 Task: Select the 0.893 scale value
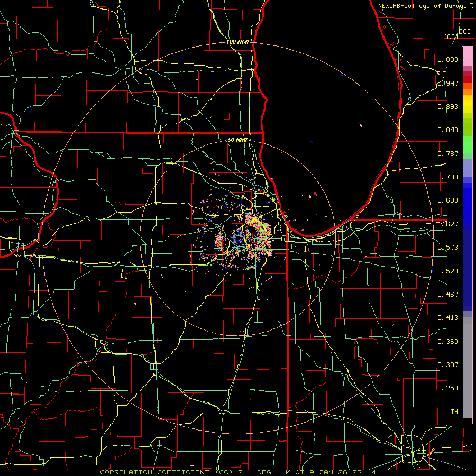click(x=448, y=106)
